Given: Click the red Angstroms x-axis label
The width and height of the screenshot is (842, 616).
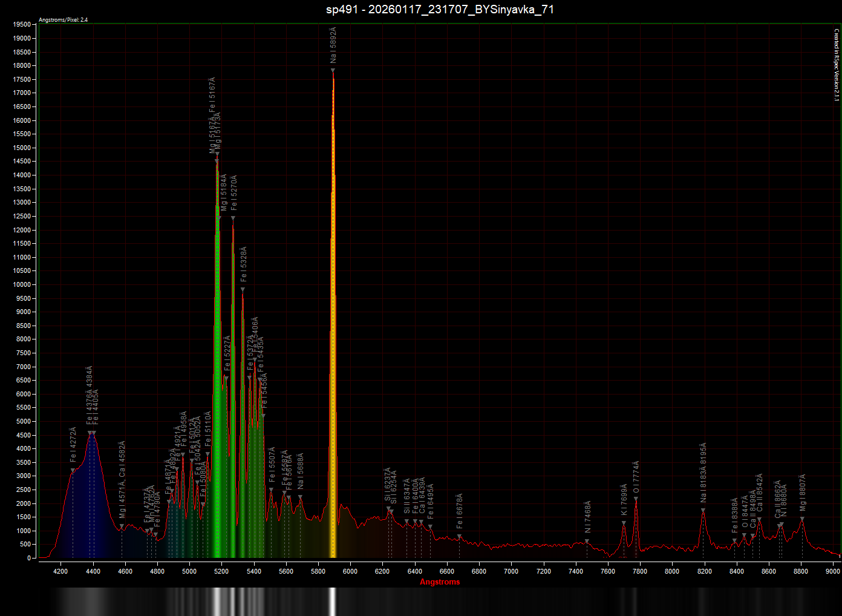Looking at the screenshot, I should 440,582.
